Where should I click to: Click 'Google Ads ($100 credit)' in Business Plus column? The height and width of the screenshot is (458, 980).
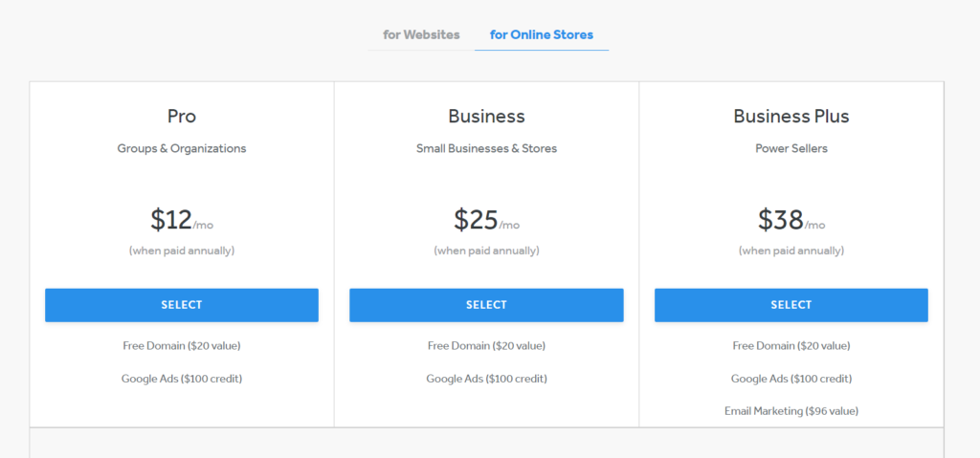click(x=791, y=379)
